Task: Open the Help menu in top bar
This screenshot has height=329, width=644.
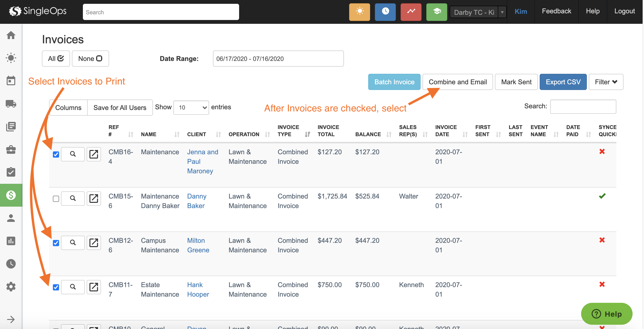Action: 593,11
